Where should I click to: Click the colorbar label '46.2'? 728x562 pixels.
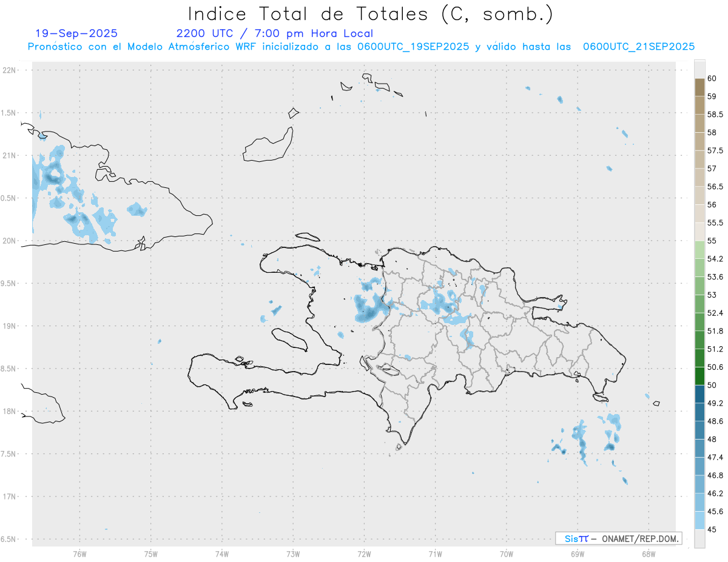pos(715,493)
